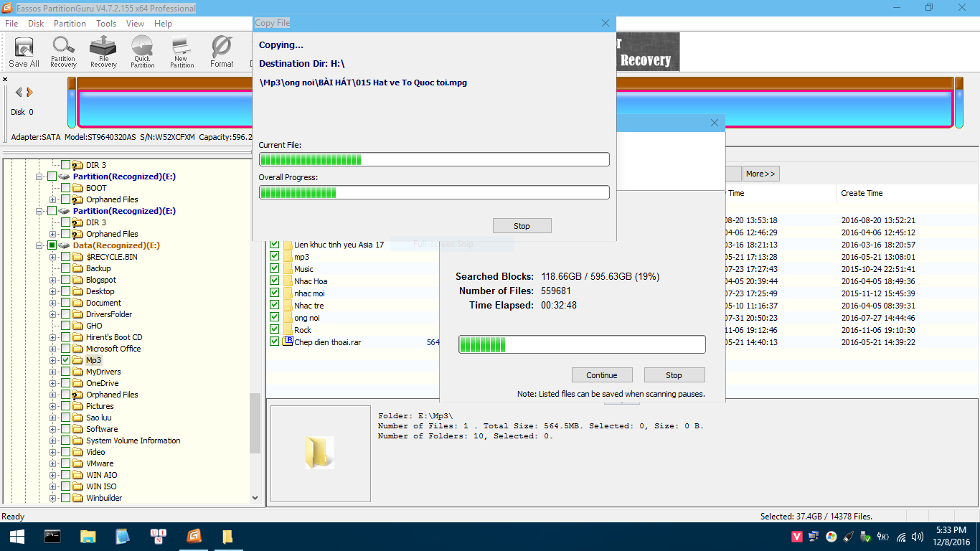Open the File menu
Viewport: 980px width, 551px height.
[11, 24]
